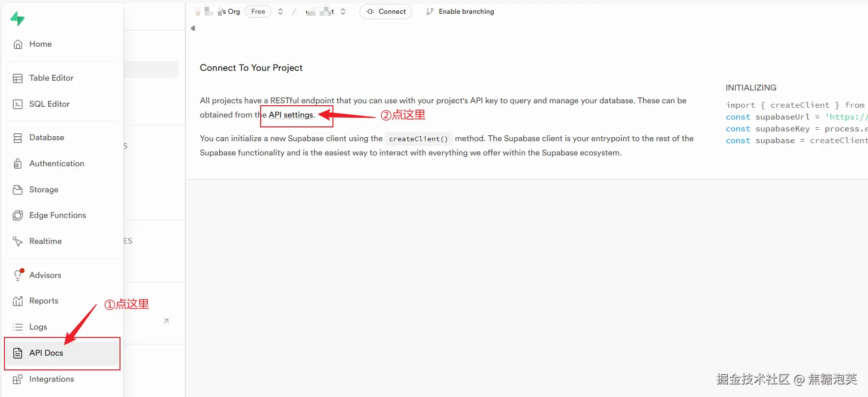Click the Table Editor grid icon
The height and width of the screenshot is (397, 868).
18,78
